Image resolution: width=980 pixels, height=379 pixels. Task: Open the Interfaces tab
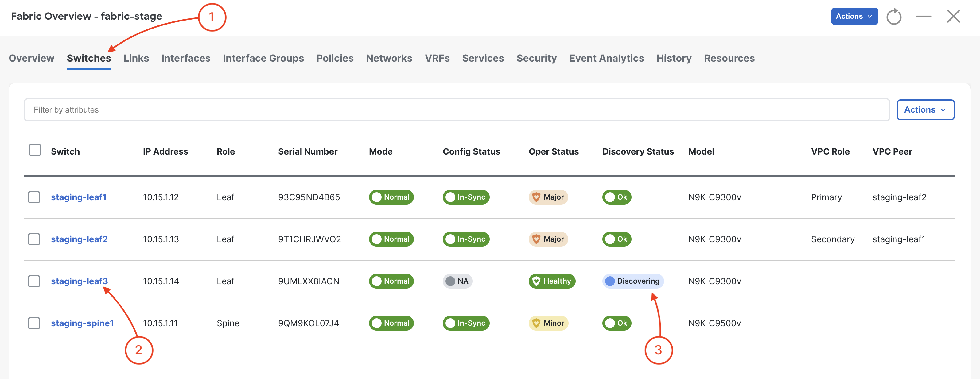186,58
